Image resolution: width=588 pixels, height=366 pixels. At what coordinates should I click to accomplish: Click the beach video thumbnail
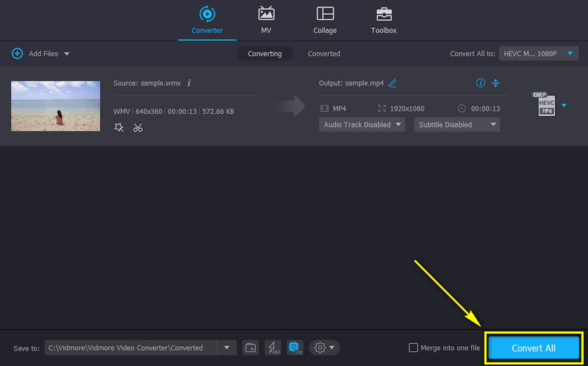point(55,106)
